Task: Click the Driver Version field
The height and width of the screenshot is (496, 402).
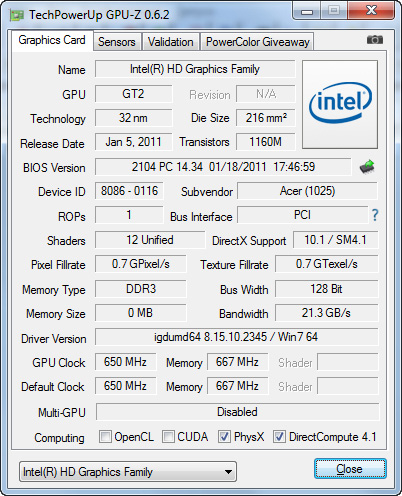Action: click(x=237, y=337)
